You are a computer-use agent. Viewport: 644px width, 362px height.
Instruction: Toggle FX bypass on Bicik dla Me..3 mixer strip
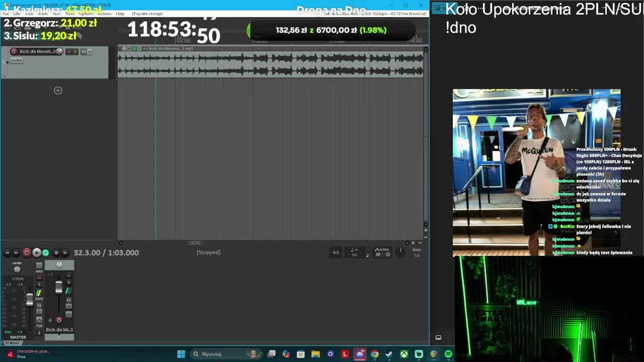click(x=69, y=306)
